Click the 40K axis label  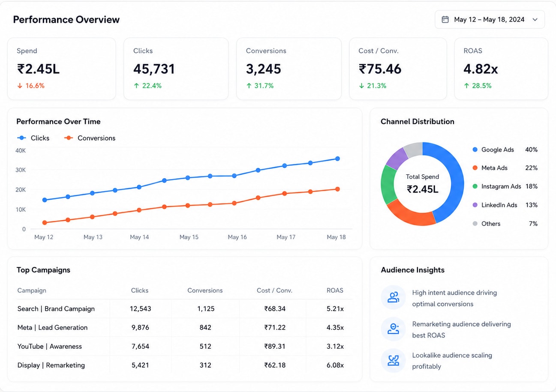pyautogui.click(x=21, y=151)
